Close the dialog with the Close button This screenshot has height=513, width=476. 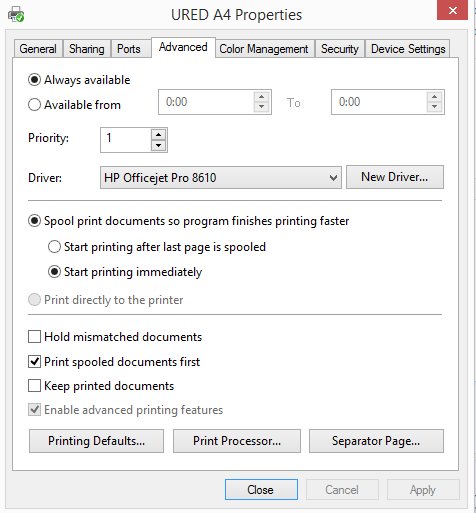[x=261, y=490]
